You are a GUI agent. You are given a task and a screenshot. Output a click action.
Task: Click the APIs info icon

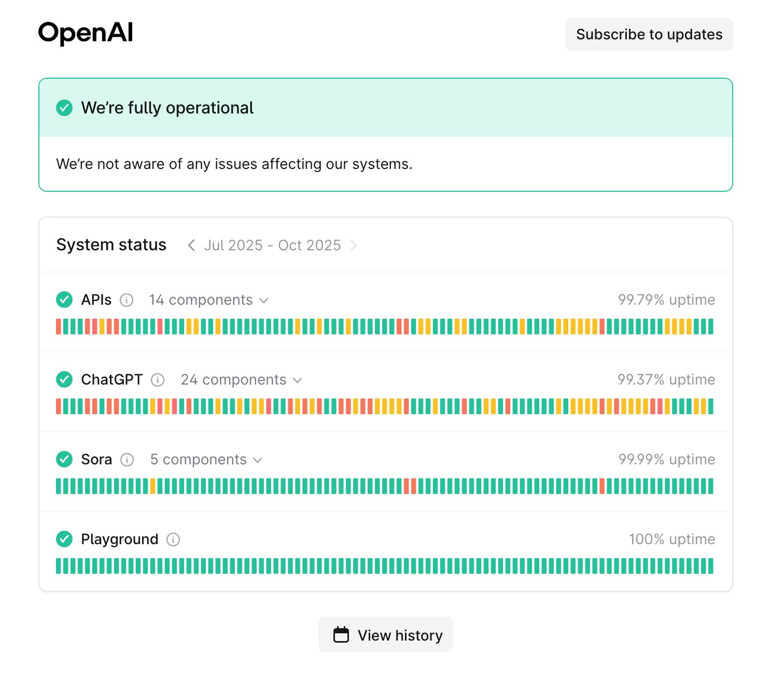(x=127, y=300)
